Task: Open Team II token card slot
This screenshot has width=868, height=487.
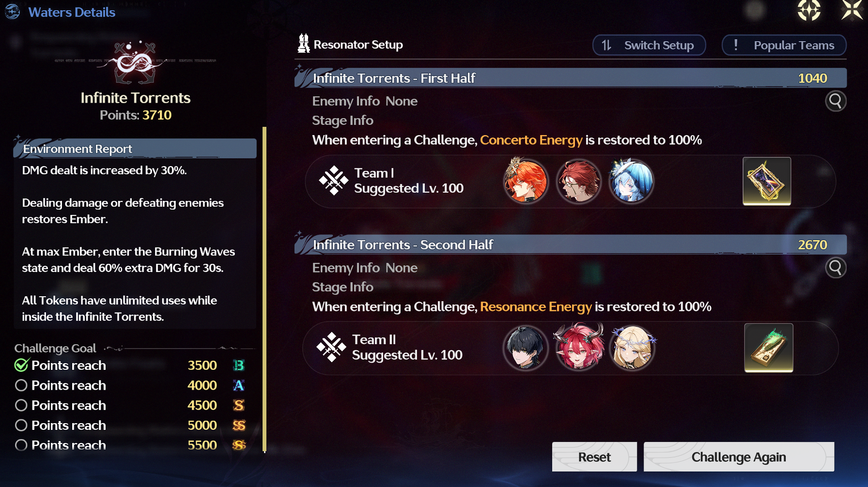Action: pos(769,348)
